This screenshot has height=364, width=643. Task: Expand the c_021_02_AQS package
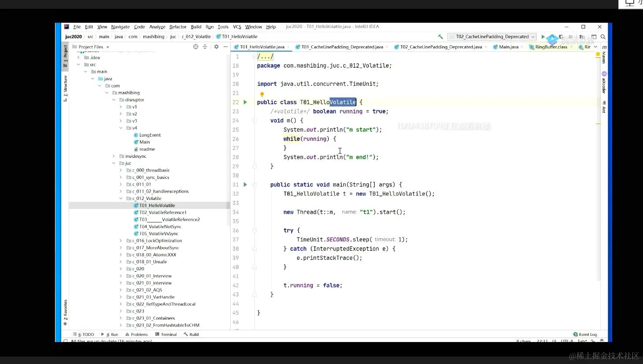[121, 290]
